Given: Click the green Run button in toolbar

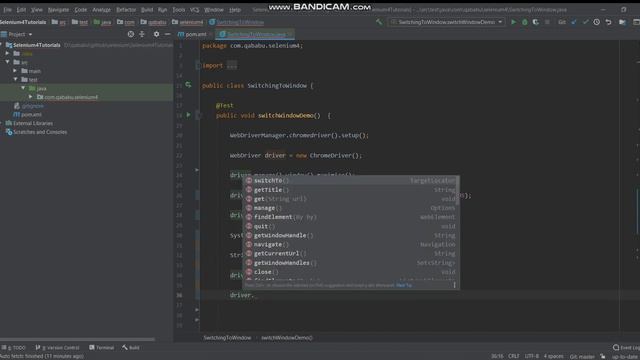Looking at the screenshot, I should click(x=513, y=22).
